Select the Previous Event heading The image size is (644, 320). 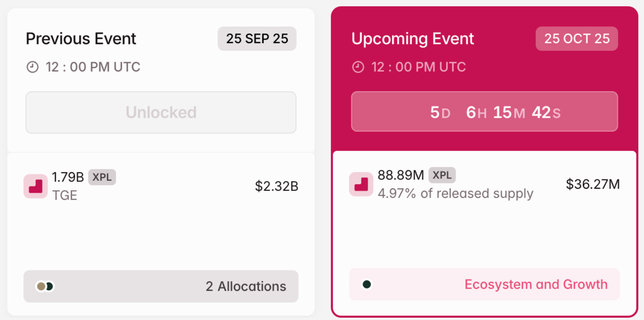[x=81, y=39]
